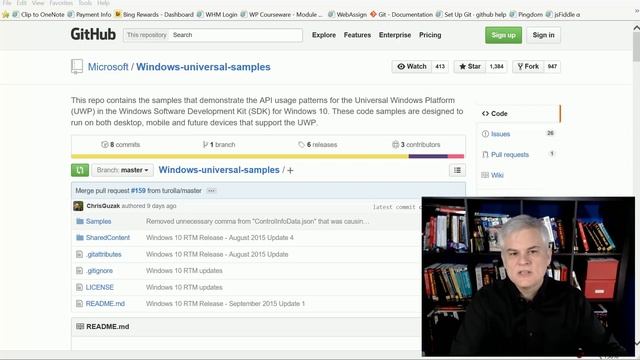This screenshot has height=360, width=640.
Task: Click the plus icon to add a new file
Action: pos(290,171)
